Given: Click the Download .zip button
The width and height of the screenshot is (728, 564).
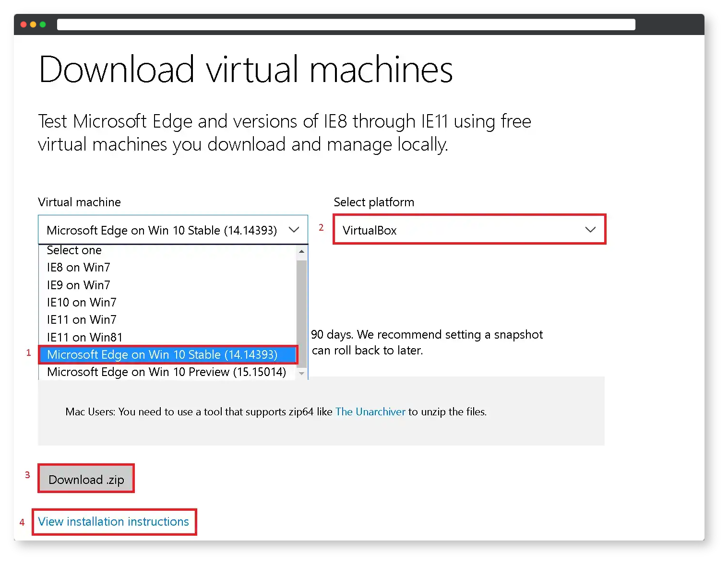Looking at the screenshot, I should [x=86, y=479].
